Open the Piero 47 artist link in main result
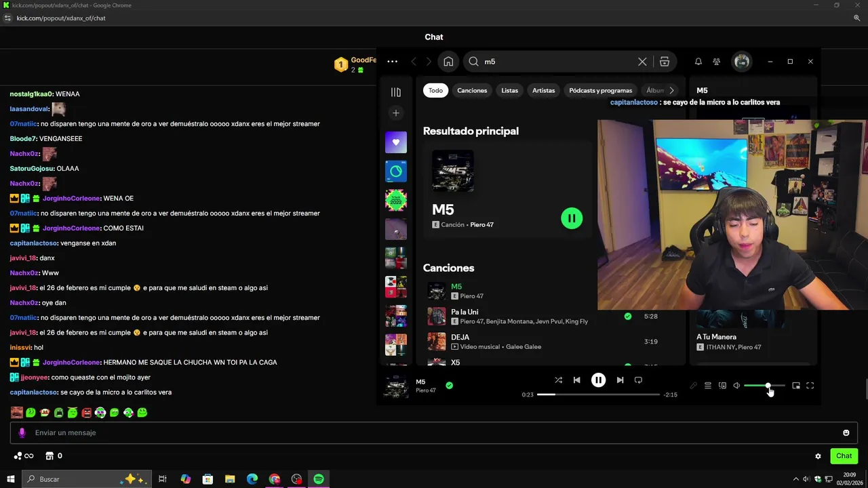868x488 pixels. (481, 225)
